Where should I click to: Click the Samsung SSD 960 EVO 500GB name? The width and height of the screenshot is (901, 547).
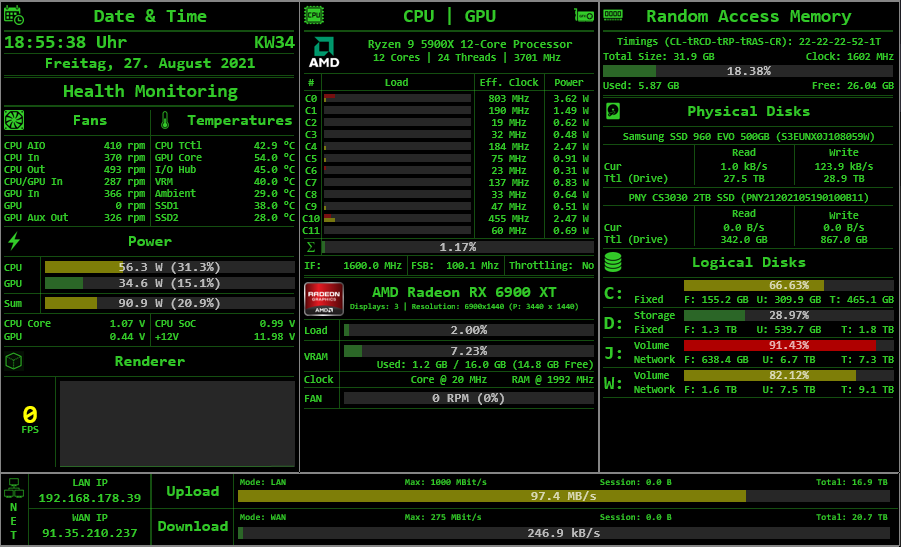(749, 137)
